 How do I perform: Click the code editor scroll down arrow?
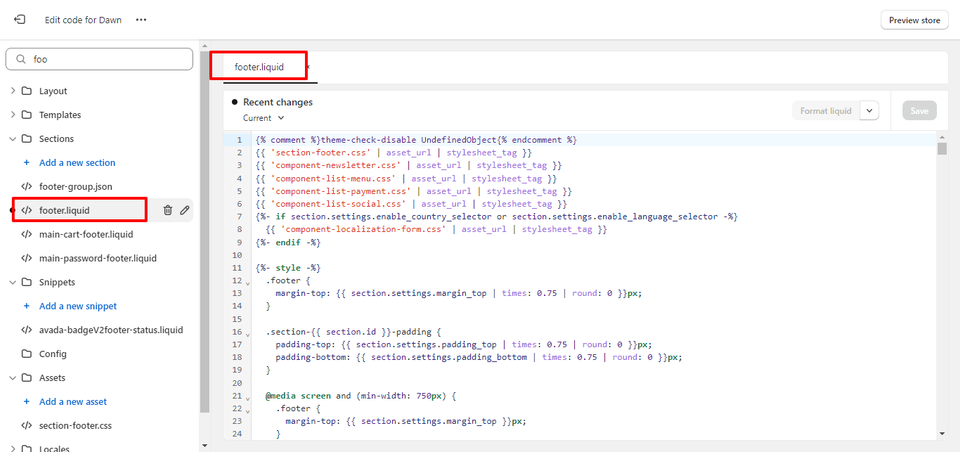[x=942, y=433]
